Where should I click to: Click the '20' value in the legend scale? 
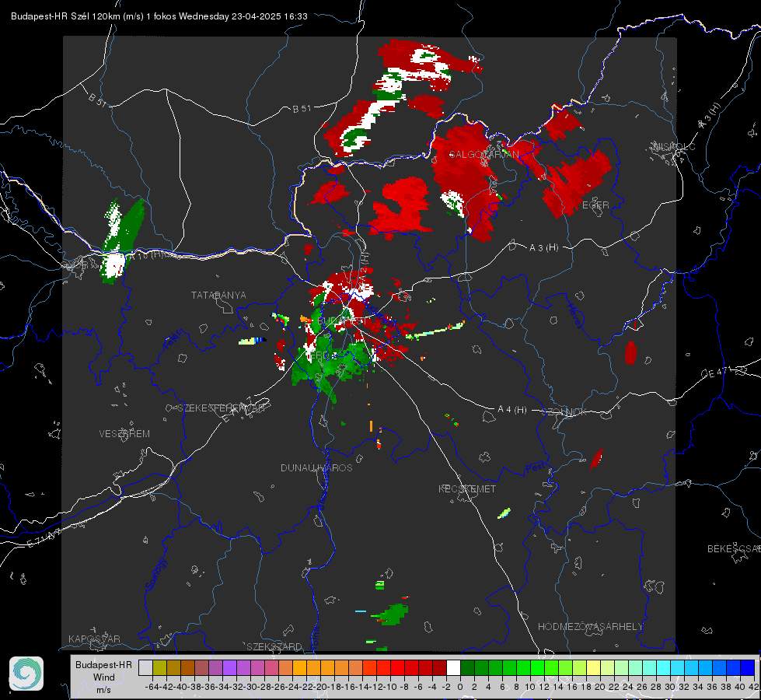pos(600,687)
